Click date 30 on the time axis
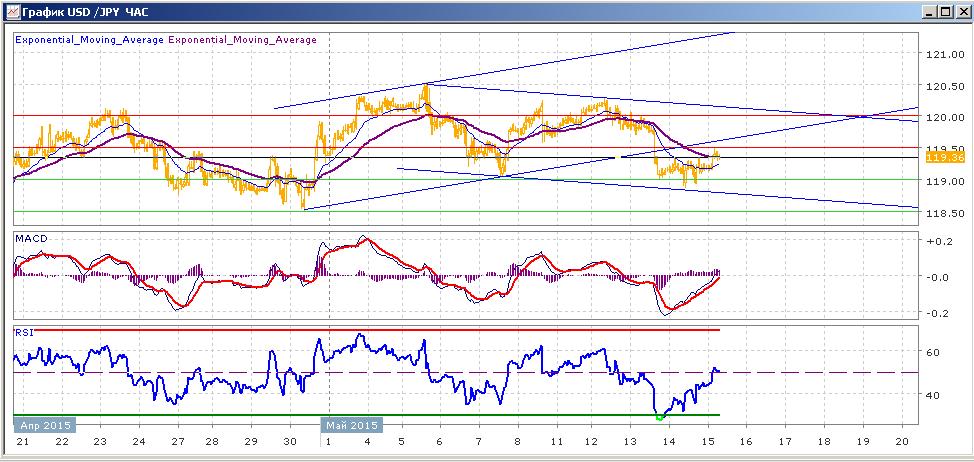The width and height of the screenshot is (974, 462). tap(289, 441)
